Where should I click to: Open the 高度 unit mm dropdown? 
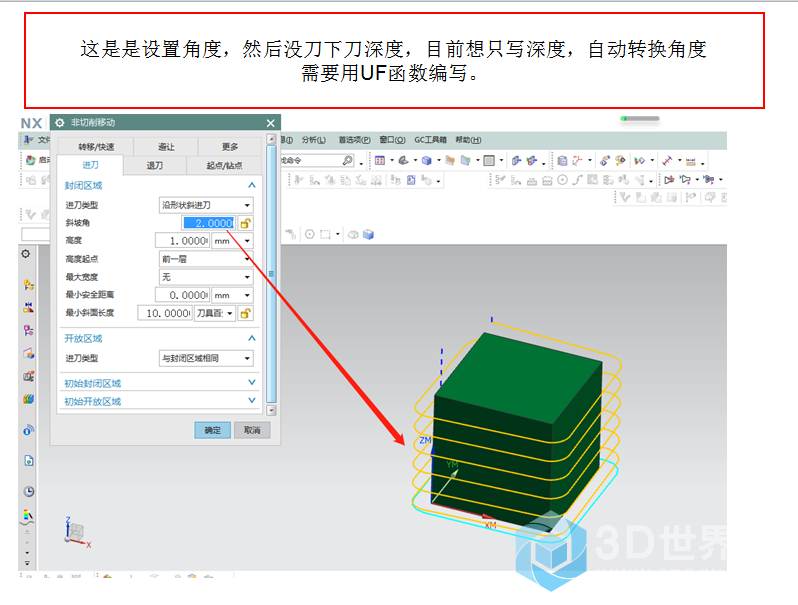click(x=232, y=241)
